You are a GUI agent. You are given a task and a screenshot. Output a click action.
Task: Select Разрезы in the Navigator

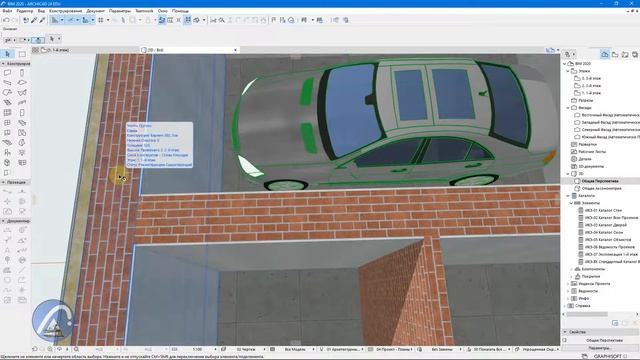[x=585, y=100]
